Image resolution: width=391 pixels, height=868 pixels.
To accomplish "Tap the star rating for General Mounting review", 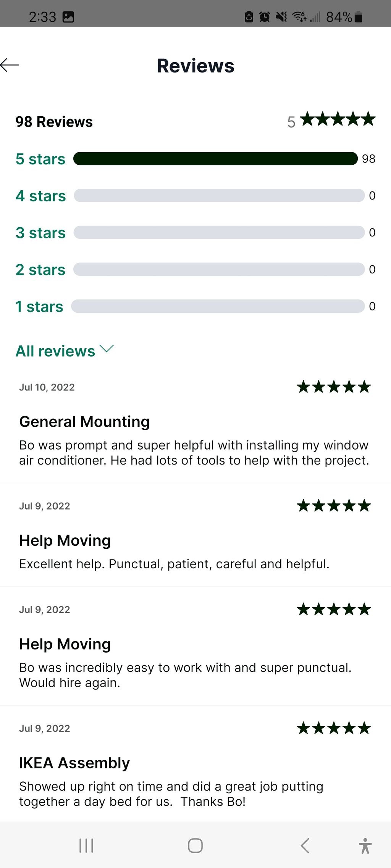I will (x=334, y=387).
